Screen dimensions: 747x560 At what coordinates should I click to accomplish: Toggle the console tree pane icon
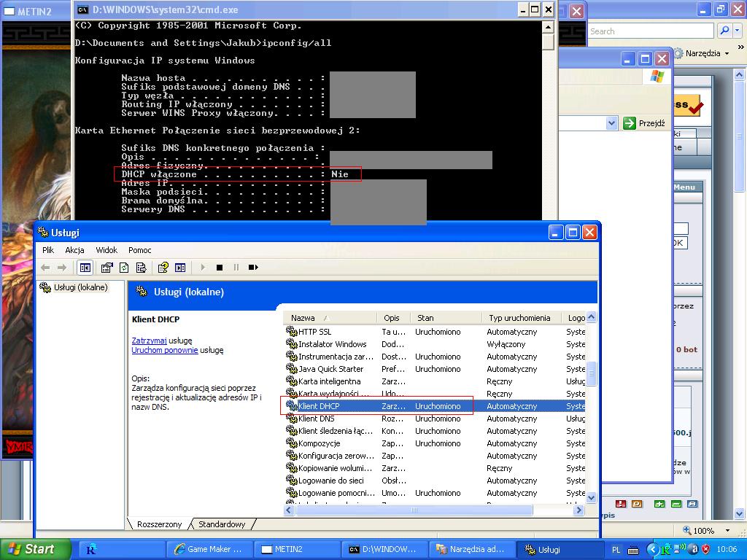(x=85, y=268)
